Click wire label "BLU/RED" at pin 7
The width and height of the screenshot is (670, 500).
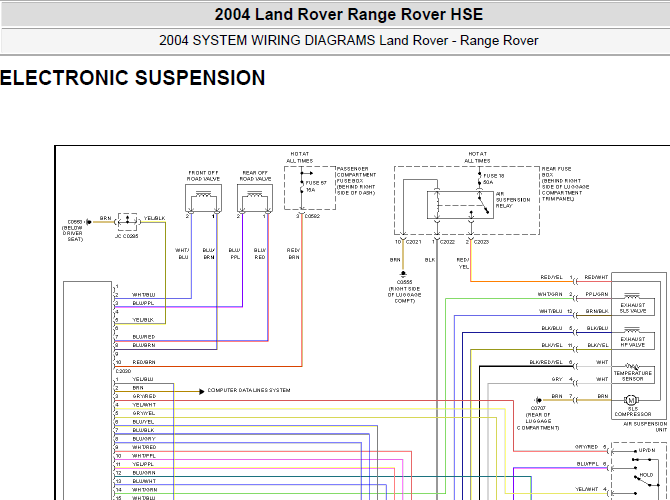144,337
